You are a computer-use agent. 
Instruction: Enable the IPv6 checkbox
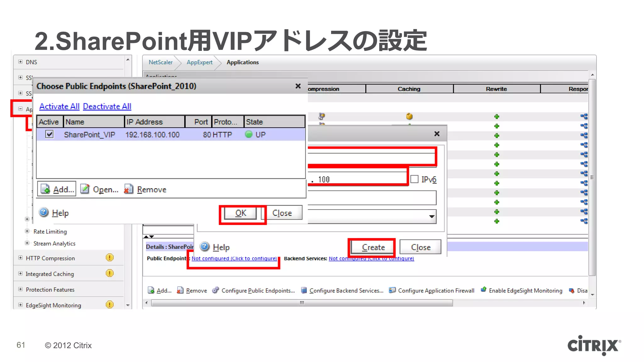point(414,179)
